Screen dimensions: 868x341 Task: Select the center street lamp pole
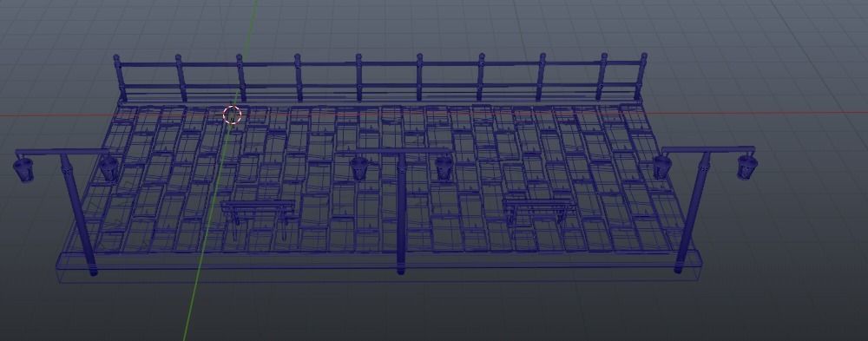[401, 213]
